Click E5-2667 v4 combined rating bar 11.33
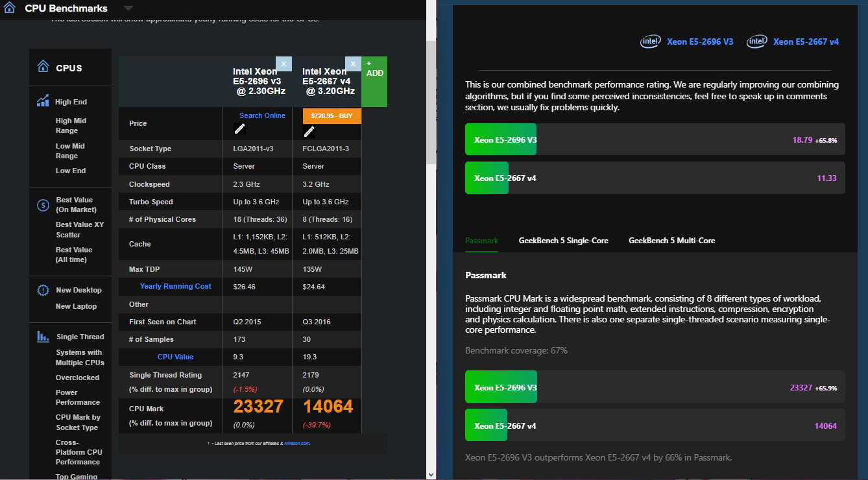 click(x=655, y=178)
